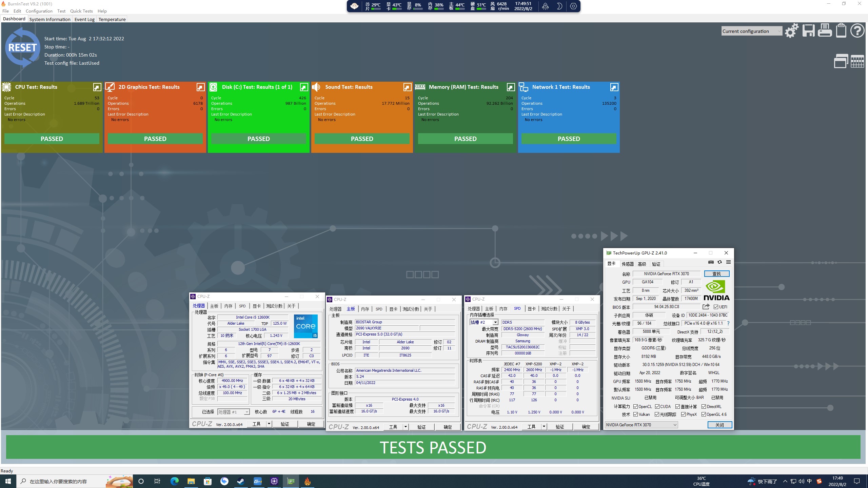Image resolution: width=868 pixels, height=488 pixels.
Task: Switch to System Information tab
Action: point(50,19)
